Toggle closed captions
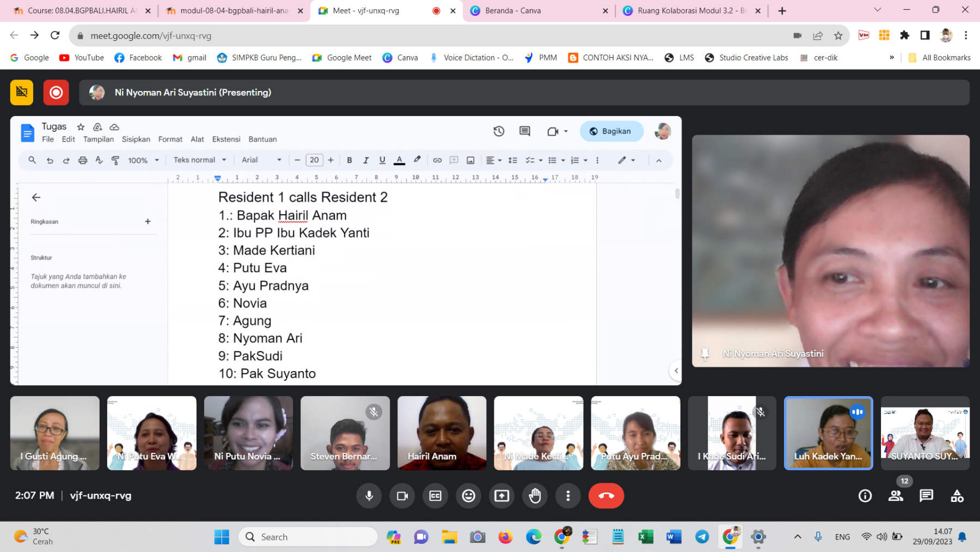This screenshot has height=552, width=980. click(x=436, y=495)
